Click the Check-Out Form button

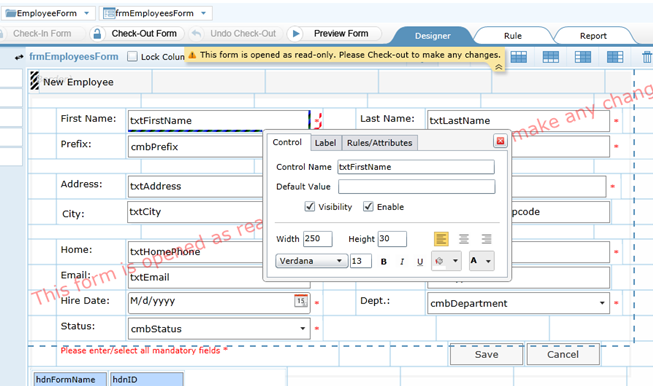point(144,34)
